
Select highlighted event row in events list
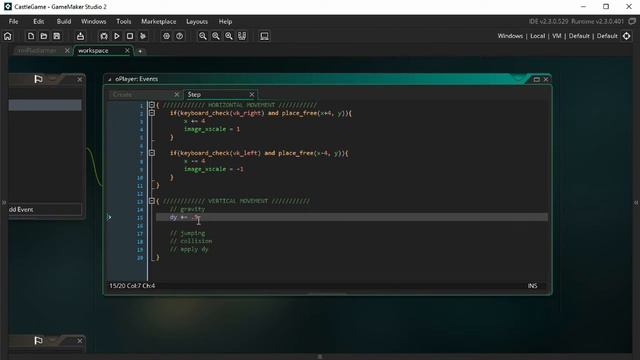[45, 105]
